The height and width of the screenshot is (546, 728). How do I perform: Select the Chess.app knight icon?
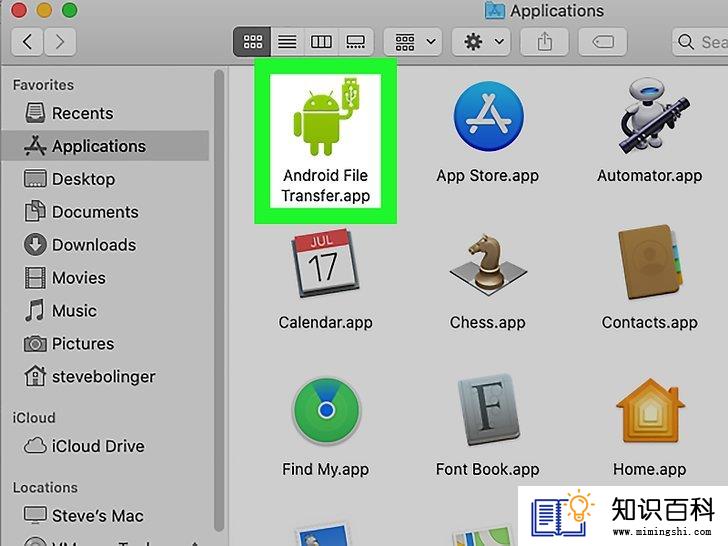pos(488,263)
